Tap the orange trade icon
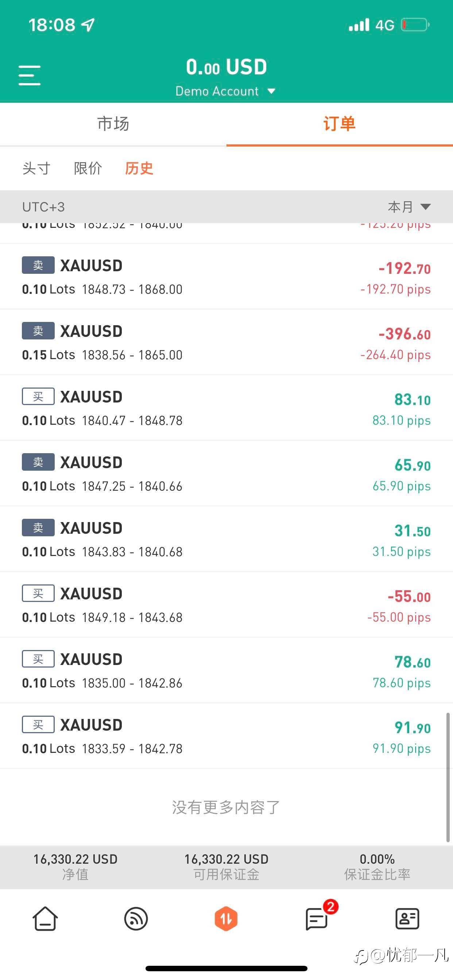The height and width of the screenshot is (980, 453). 226,919
